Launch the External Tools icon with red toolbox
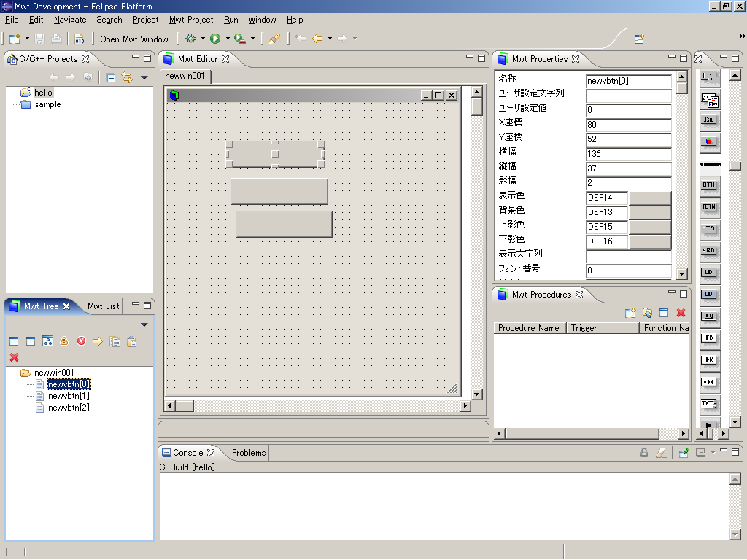The height and width of the screenshot is (560, 747). [240, 39]
